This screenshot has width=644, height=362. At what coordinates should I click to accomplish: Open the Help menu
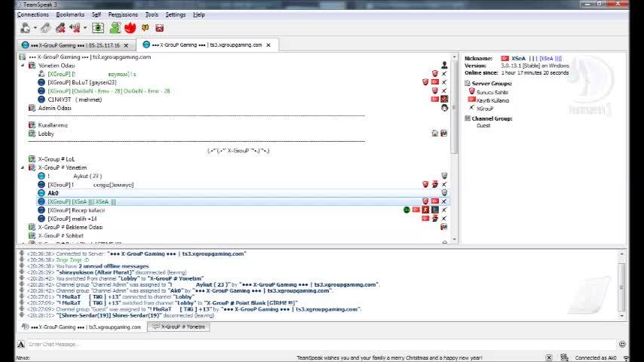pos(199,14)
